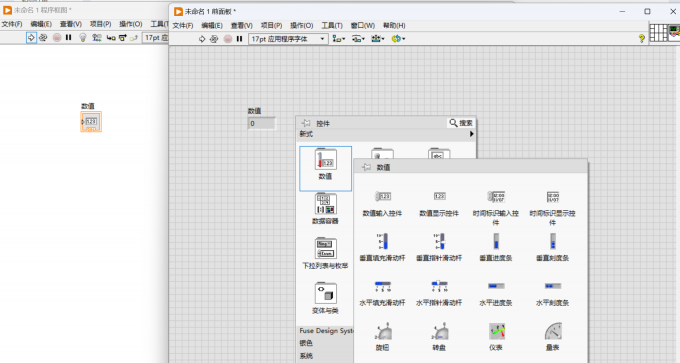Screen dimensions: 680x363
Task: Open 操作(O) menu in the front panel
Action: tap(301, 26)
